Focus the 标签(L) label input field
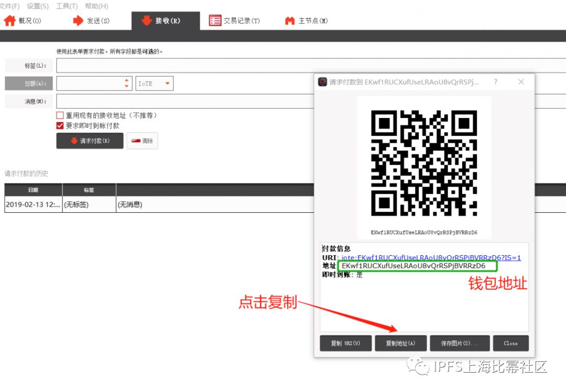The height and width of the screenshot is (392, 566). coord(311,66)
